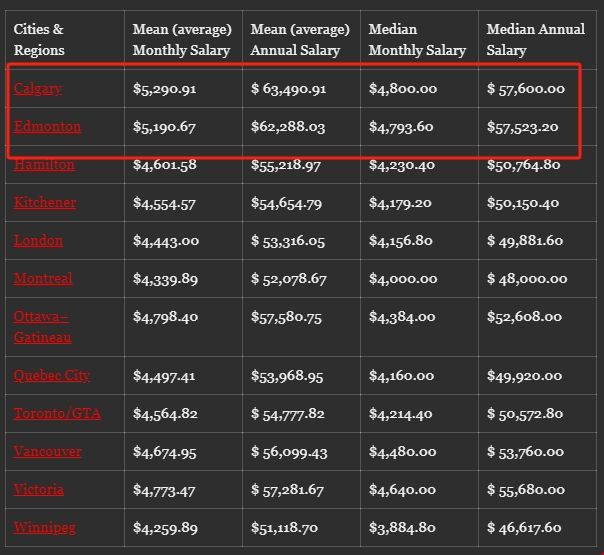Viewport: 604px width, 555px height.
Task: Open the Montreal link
Action: coord(43,279)
